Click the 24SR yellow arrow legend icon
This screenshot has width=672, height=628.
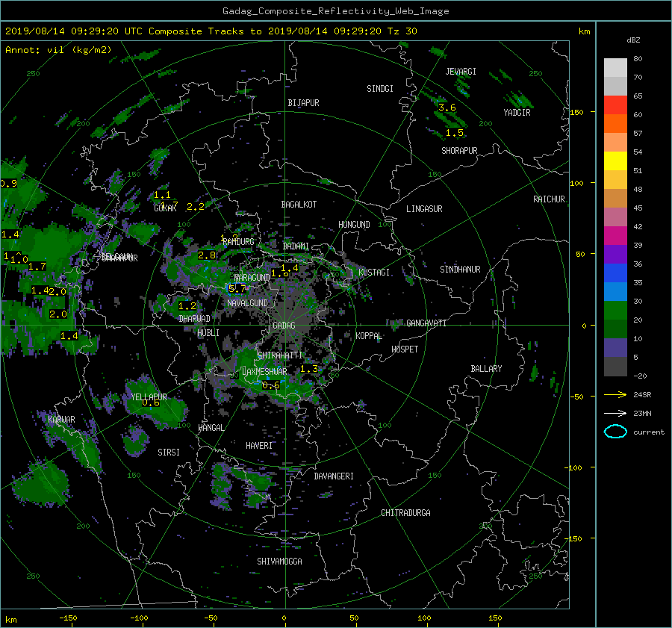(615, 394)
